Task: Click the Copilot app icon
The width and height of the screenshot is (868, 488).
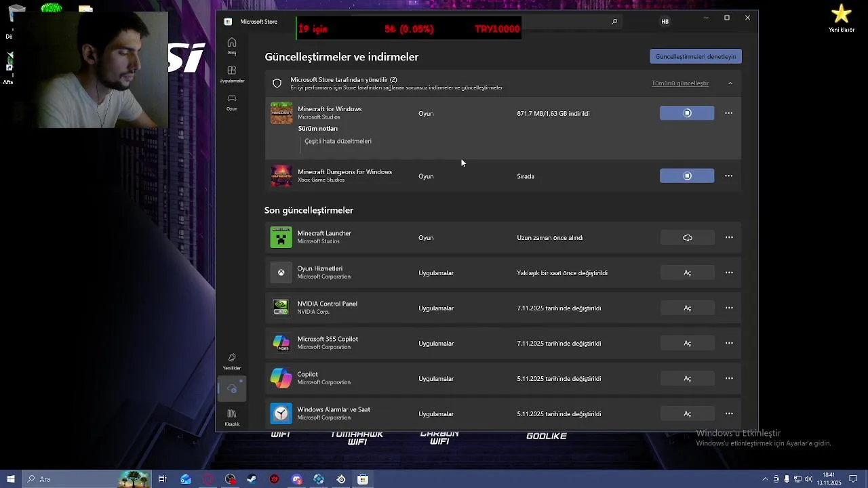Action: coord(281,379)
